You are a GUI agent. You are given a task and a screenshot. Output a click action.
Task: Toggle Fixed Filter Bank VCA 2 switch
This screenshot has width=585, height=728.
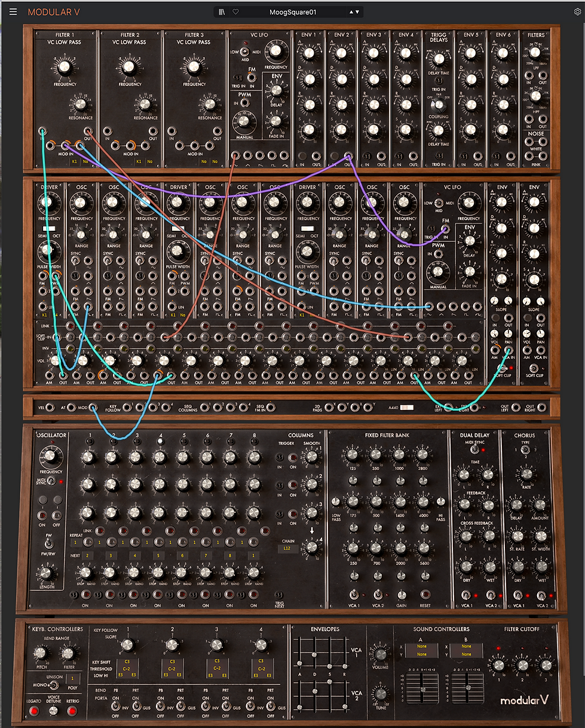(x=378, y=594)
